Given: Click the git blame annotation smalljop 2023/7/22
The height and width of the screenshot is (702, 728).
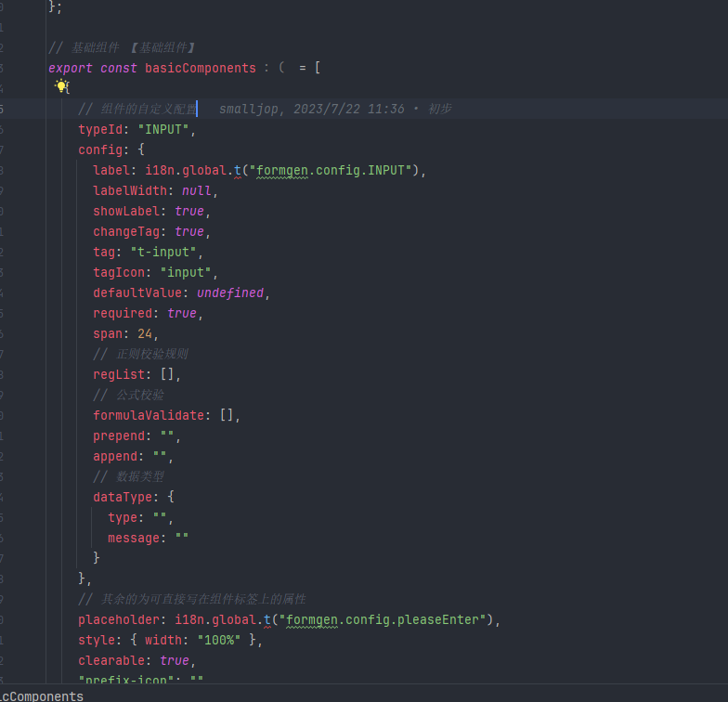Looking at the screenshot, I should [x=334, y=109].
